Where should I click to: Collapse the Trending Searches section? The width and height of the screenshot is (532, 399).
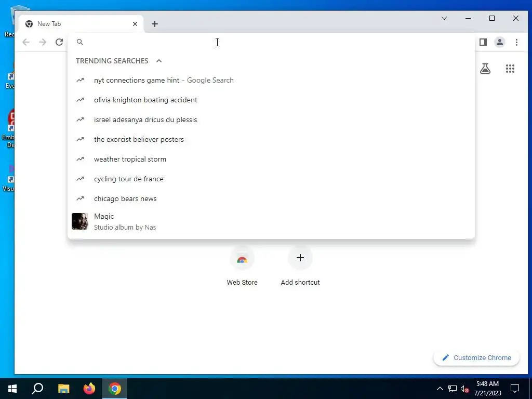click(159, 61)
